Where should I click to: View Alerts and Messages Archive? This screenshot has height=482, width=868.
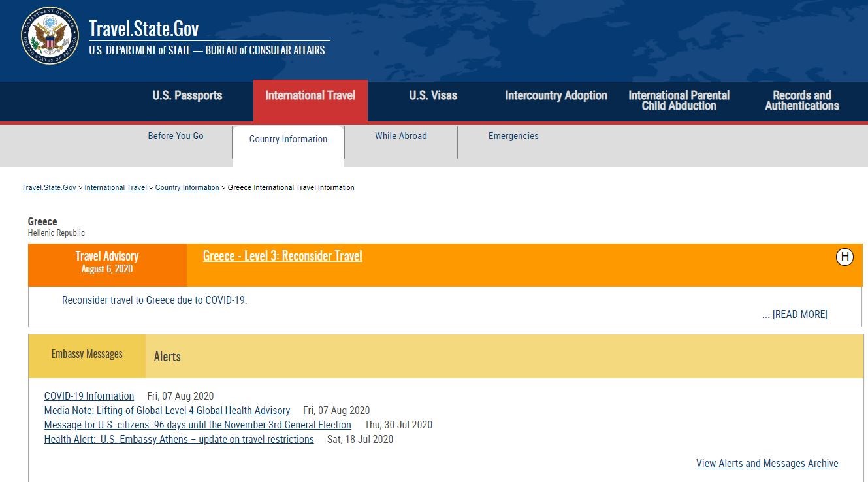click(x=767, y=464)
